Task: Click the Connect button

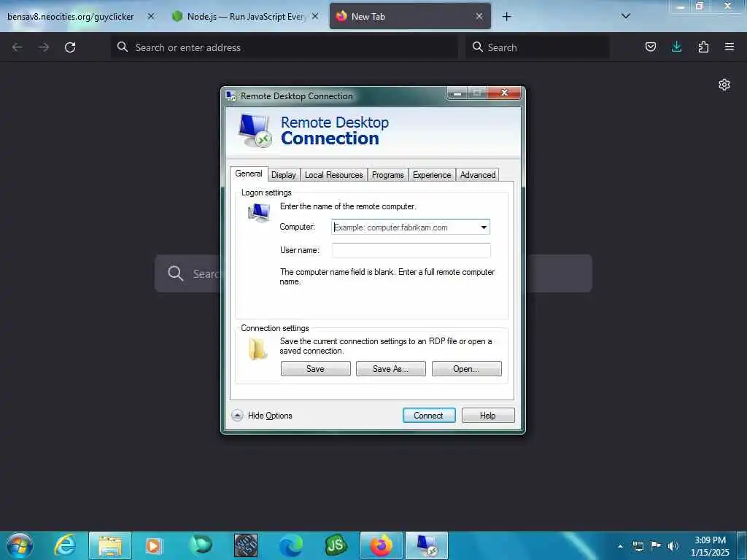Action: click(x=429, y=415)
